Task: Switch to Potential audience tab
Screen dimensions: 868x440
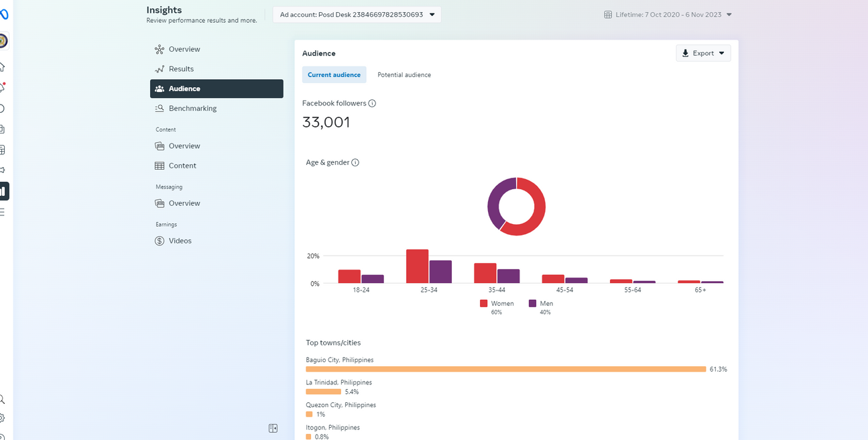Action: 404,75
